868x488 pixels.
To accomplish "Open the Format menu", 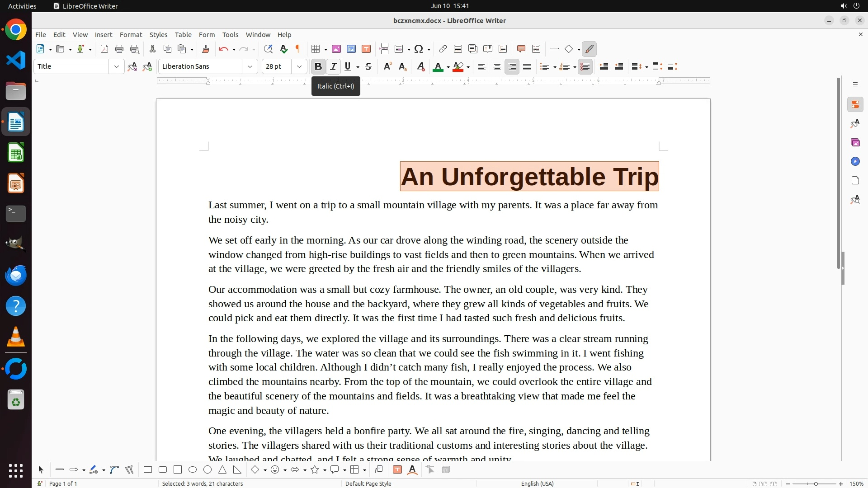I will (131, 35).
